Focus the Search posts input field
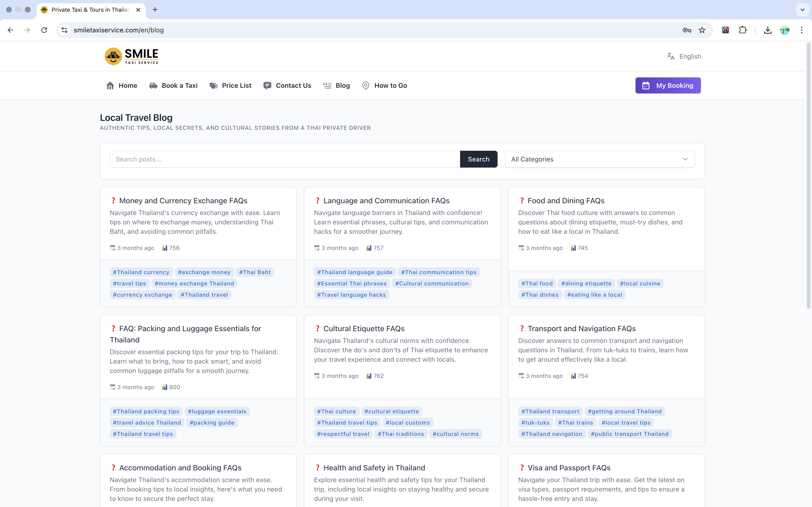This screenshot has height=507, width=812. point(285,159)
